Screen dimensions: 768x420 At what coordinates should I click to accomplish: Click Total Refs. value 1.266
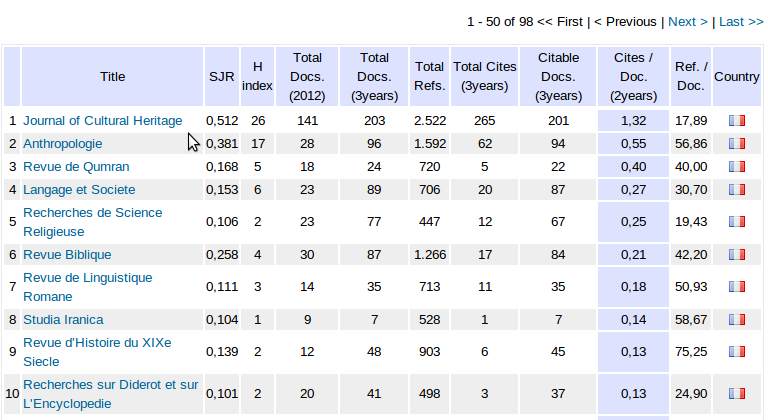tap(430, 255)
